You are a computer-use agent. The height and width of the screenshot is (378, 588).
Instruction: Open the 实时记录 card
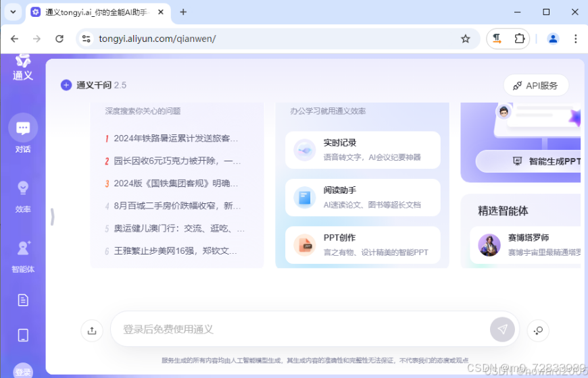click(363, 150)
